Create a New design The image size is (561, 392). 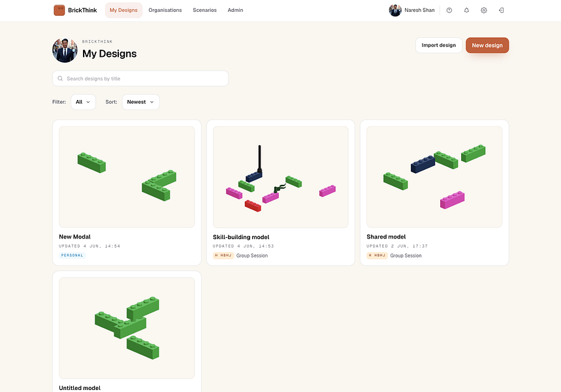(487, 45)
